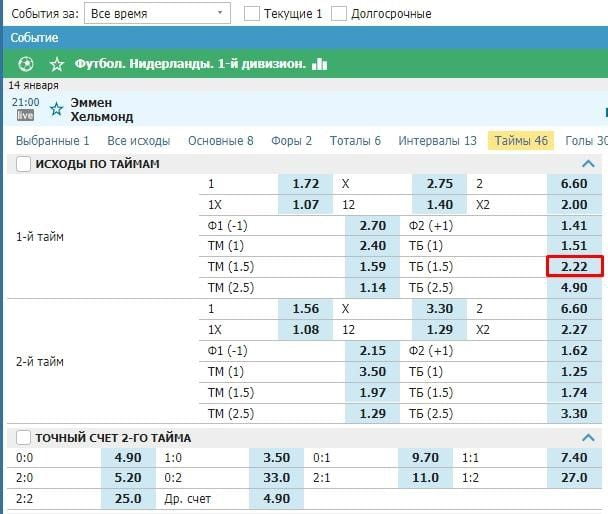Bet on exact score 1:2 at 27.0

[574, 478]
